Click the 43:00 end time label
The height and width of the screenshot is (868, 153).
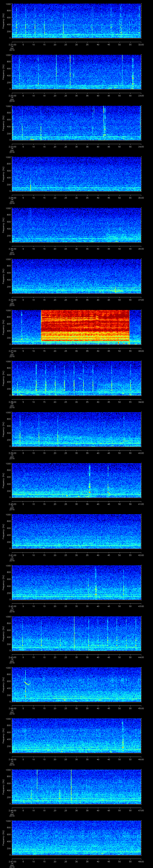pyautogui.click(x=141, y=606)
